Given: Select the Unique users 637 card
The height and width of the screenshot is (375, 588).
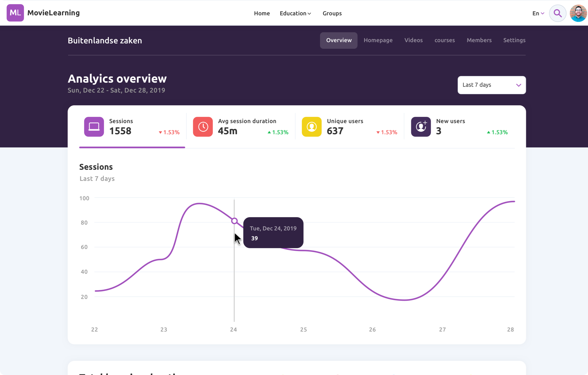Looking at the screenshot, I should point(350,127).
